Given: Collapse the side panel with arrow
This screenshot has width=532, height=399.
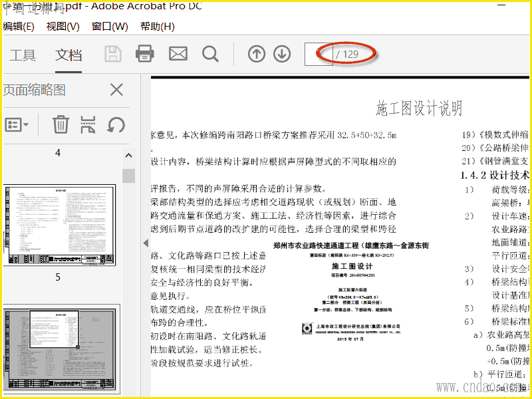Looking at the screenshot, I should click(x=146, y=243).
